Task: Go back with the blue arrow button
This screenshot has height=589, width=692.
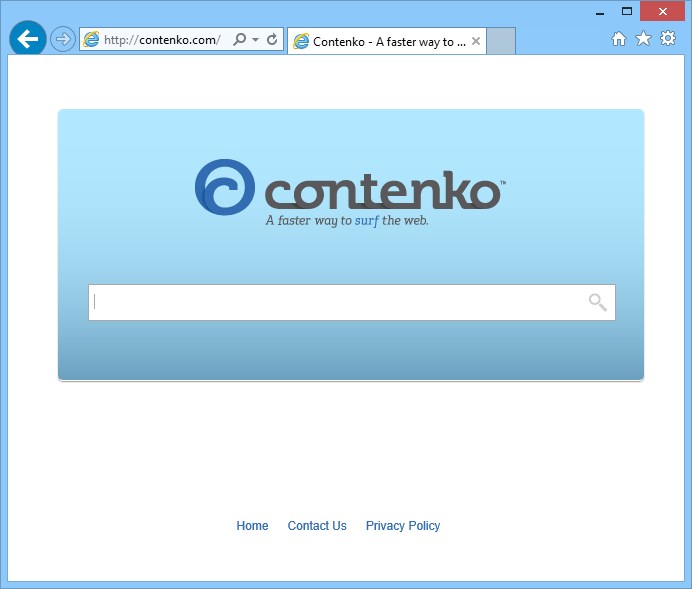Action: point(28,39)
